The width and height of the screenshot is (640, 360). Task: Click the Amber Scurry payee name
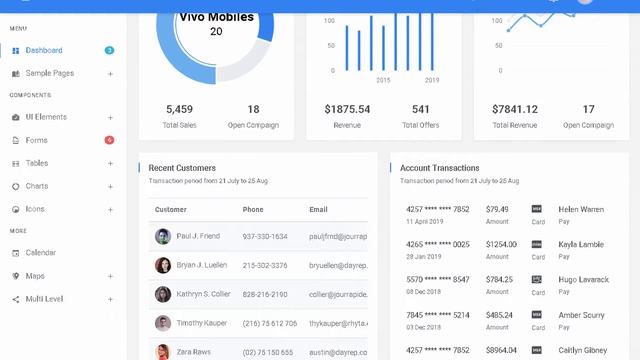[x=581, y=315]
